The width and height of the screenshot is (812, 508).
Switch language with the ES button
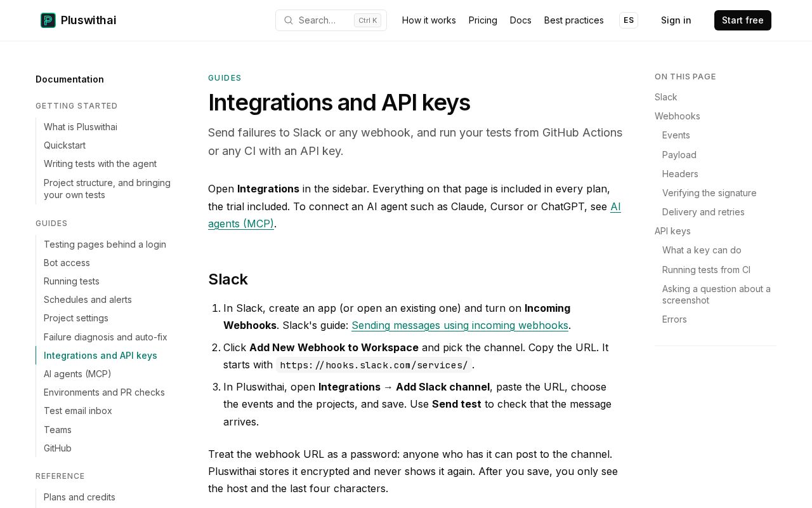coord(629,20)
